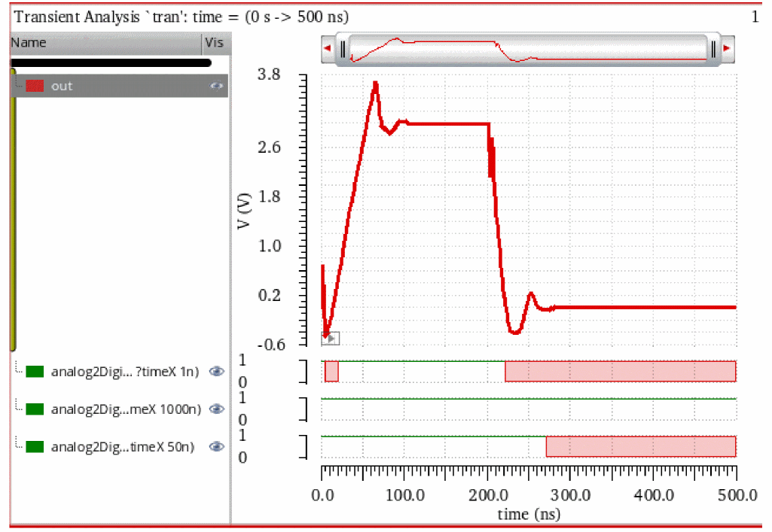Screen dimensions: 772x532
Task: Click green swatch of timeX 1000n signal
Action: coord(35,409)
